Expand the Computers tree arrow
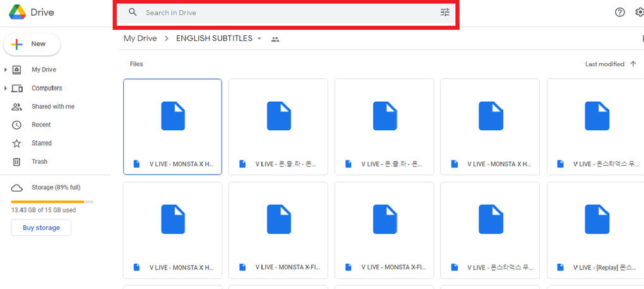The height and width of the screenshot is (289, 644). pyautogui.click(x=6, y=89)
